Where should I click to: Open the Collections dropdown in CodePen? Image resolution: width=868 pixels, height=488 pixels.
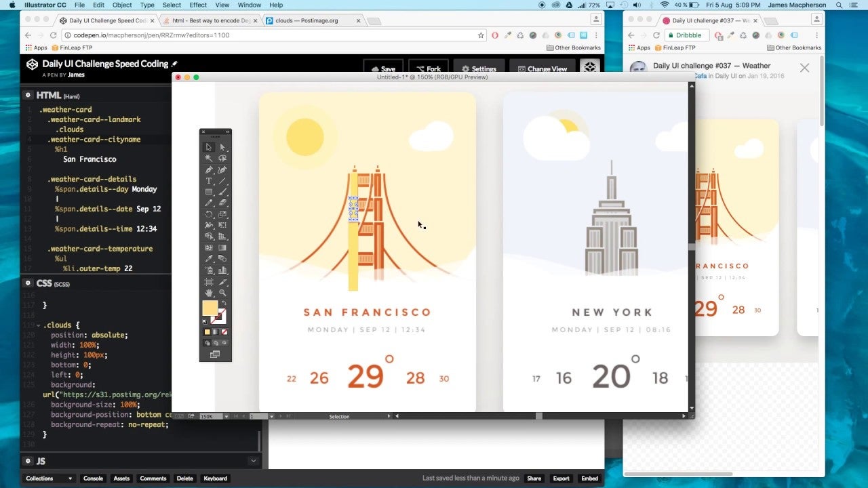click(x=47, y=479)
